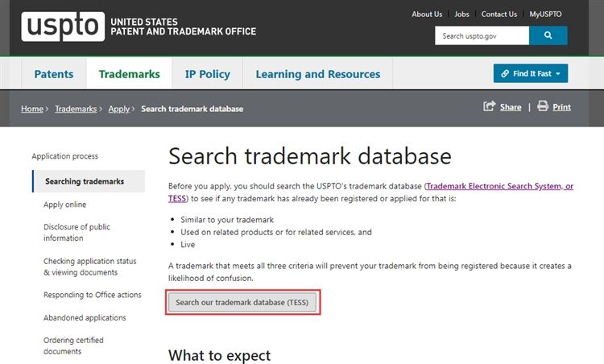Go to Apply in the breadcrumb
Screen dimensions: 604x364
coord(119,109)
